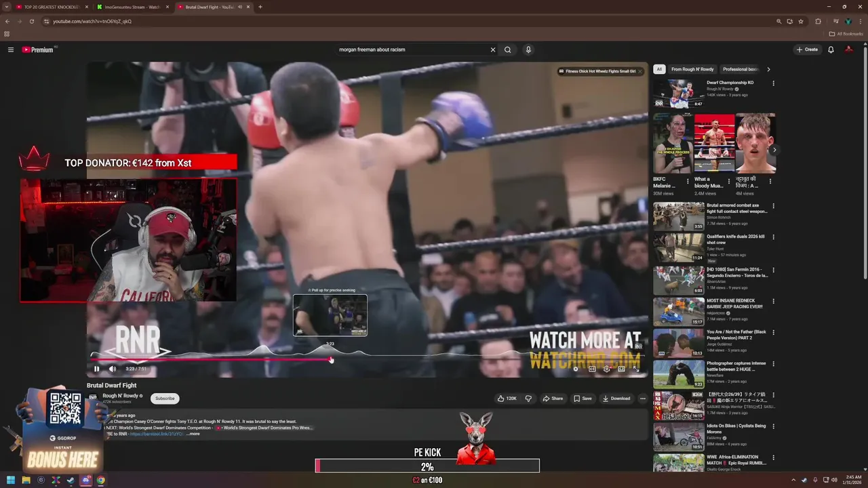Open options for the BKFC Melanie Short
Viewport: 868px width, 488px height.
(x=688, y=182)
